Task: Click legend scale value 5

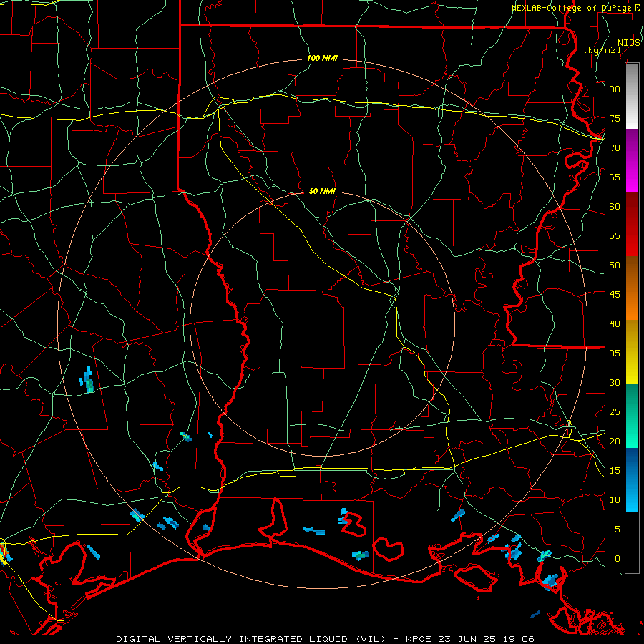Action: [x=618, y=529]
